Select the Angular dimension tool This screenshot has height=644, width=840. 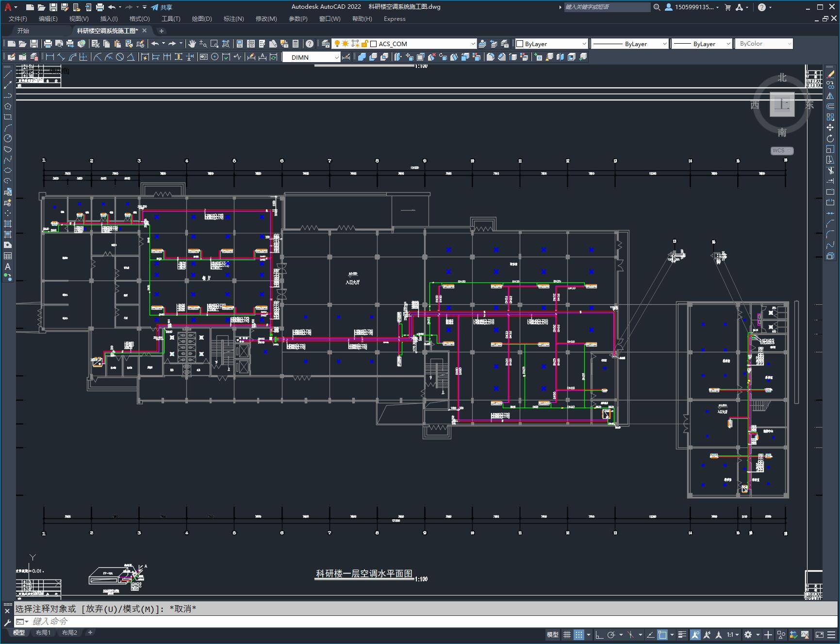point(131,57)
